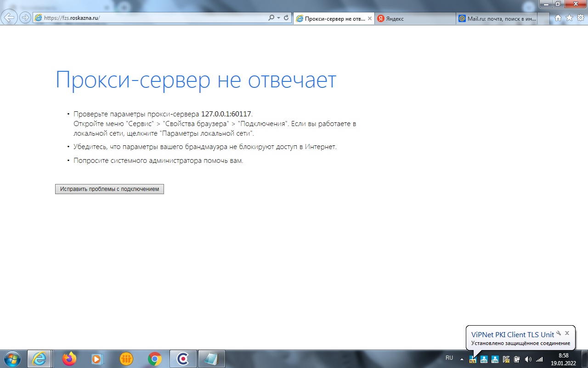Click the 'Прокси-сервер не отвечает' heading
The image size is (588, 368).
coord(196,80)
